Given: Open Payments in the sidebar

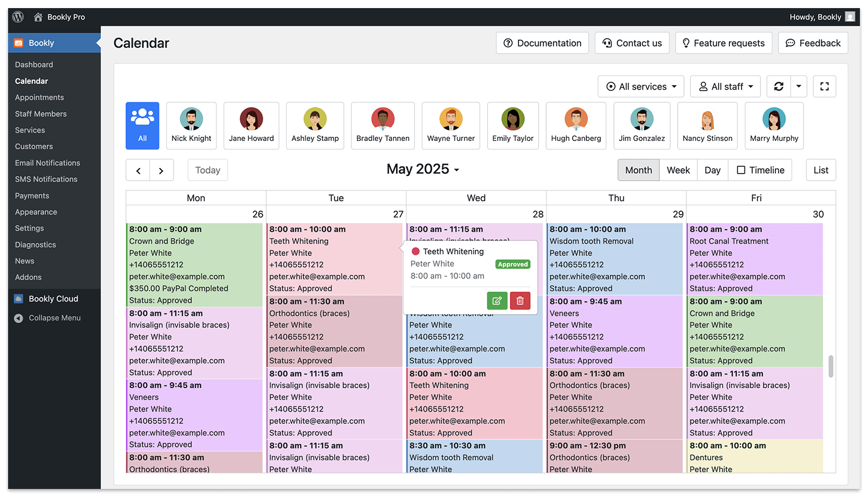Looking at the screenshot, I should click(x=32, y=196).
